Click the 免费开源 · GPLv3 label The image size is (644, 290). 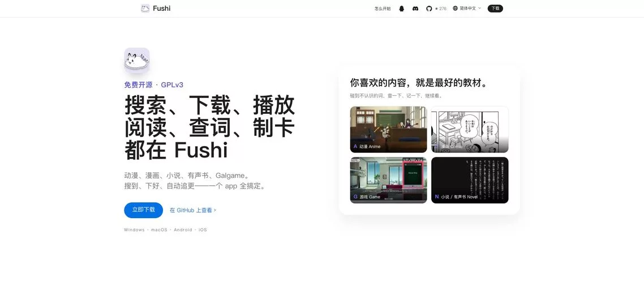tap(153, 85)
